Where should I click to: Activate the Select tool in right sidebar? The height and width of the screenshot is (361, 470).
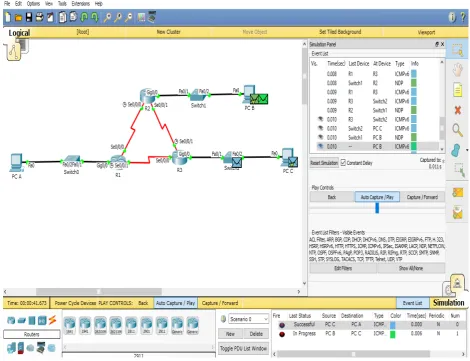(457, 50)
